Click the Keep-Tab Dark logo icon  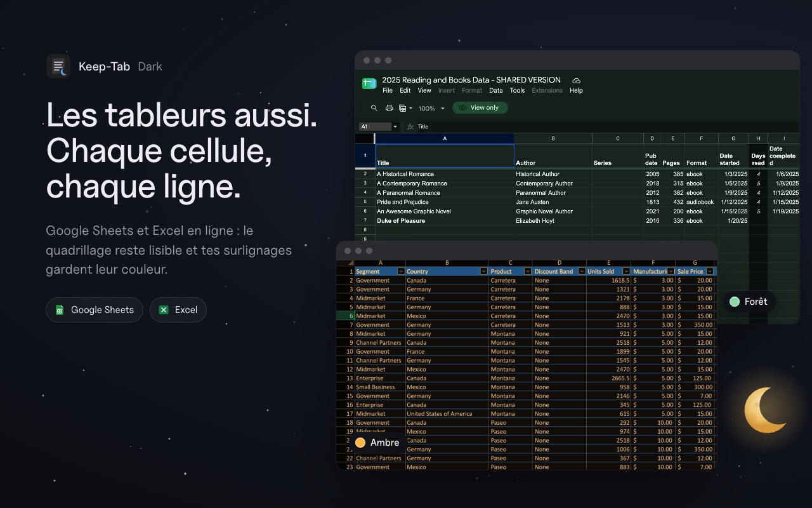pos(58,66)
